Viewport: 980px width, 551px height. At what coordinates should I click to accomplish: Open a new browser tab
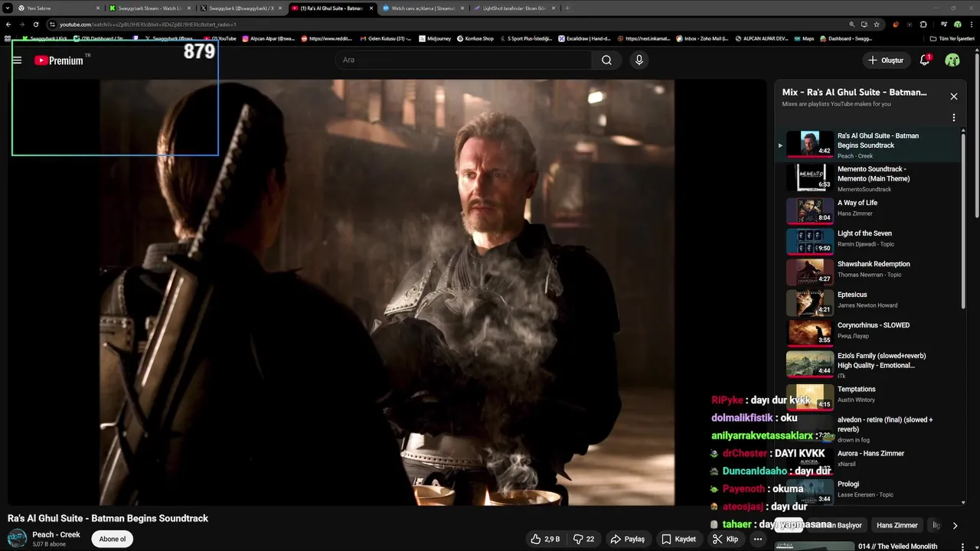pos(567,8)
